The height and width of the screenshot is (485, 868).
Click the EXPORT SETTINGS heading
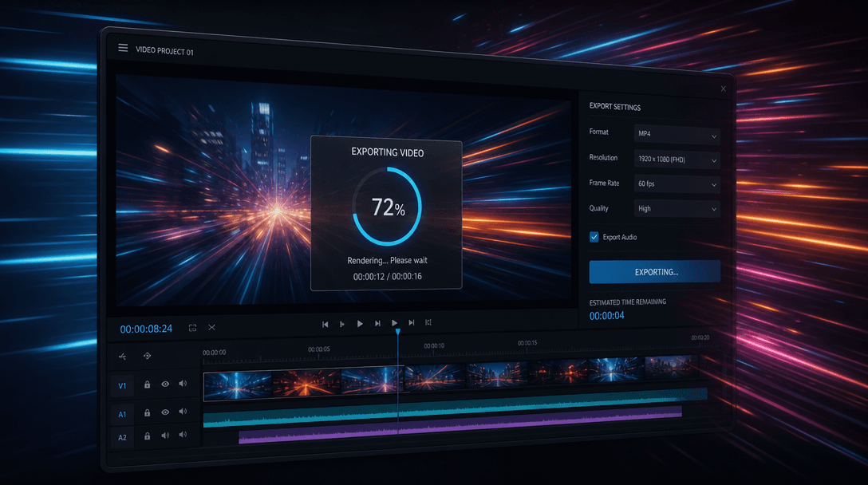pyautogui.click(x=615, y=106)
